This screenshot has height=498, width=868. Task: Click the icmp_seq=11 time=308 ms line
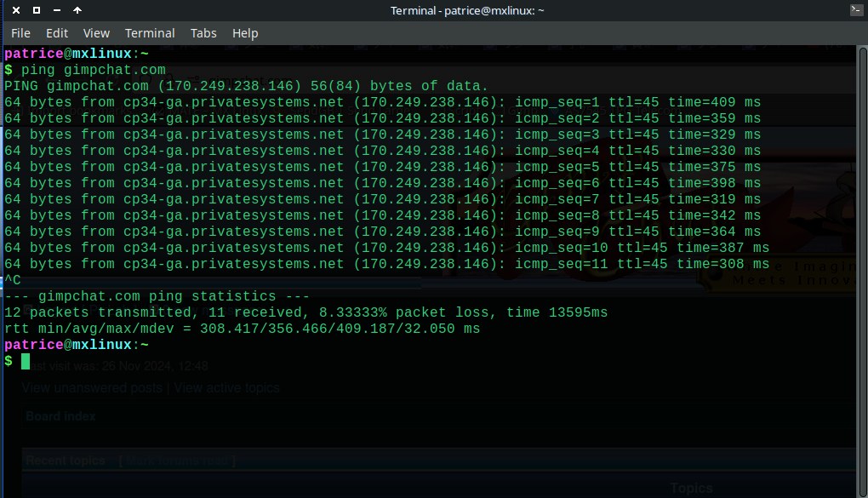pos(387,264)
